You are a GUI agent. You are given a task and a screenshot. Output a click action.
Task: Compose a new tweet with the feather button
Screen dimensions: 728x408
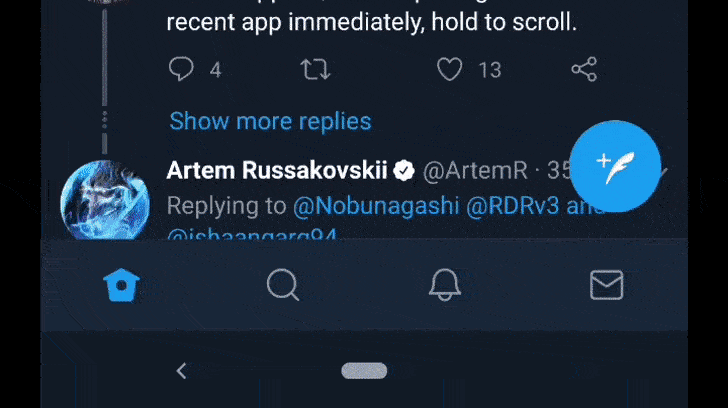[615, 166]
